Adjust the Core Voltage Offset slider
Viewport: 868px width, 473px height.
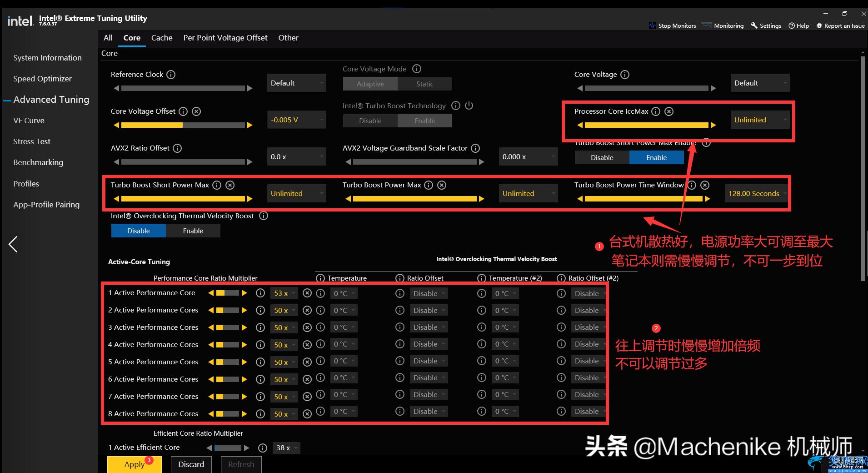(183, 125)
